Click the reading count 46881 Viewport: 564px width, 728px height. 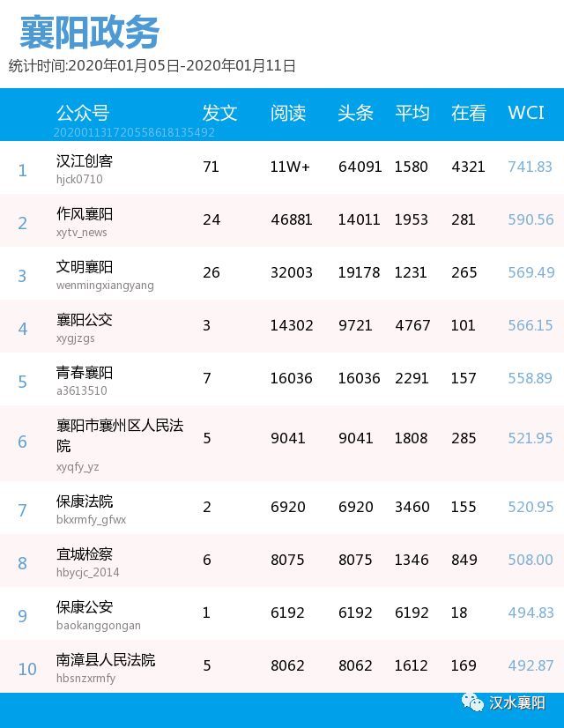[x=292, y=219]
